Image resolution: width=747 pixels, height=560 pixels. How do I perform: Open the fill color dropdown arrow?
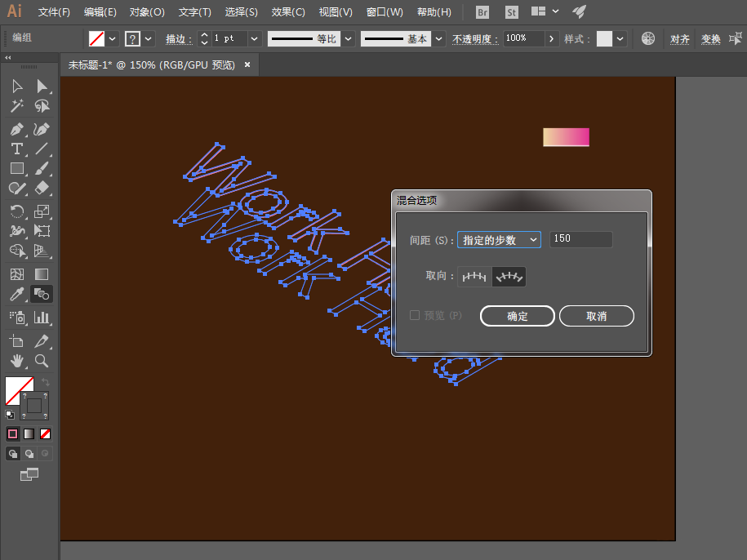(x=112, y=39)
